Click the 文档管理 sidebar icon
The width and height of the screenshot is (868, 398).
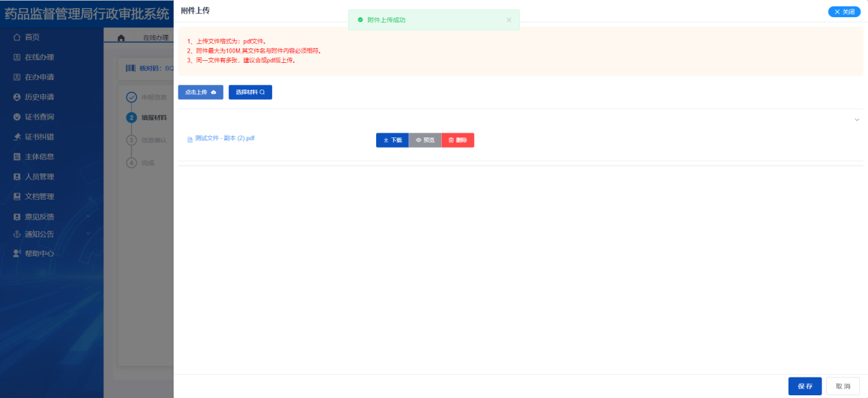point(17,197)
